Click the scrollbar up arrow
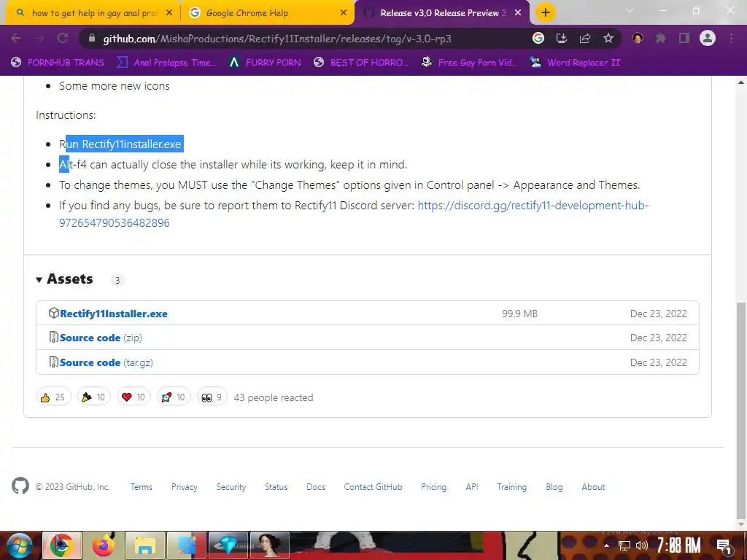This screenshot has height=560, width=747. (x=741, y=82)
